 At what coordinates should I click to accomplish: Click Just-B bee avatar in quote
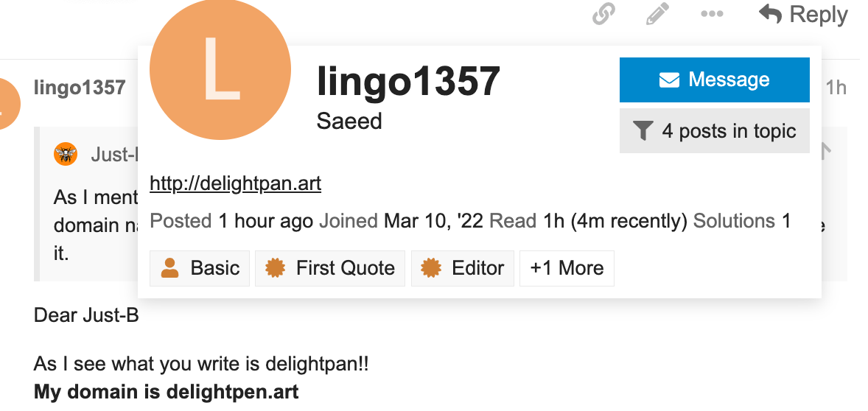click(x=66, y=154)
